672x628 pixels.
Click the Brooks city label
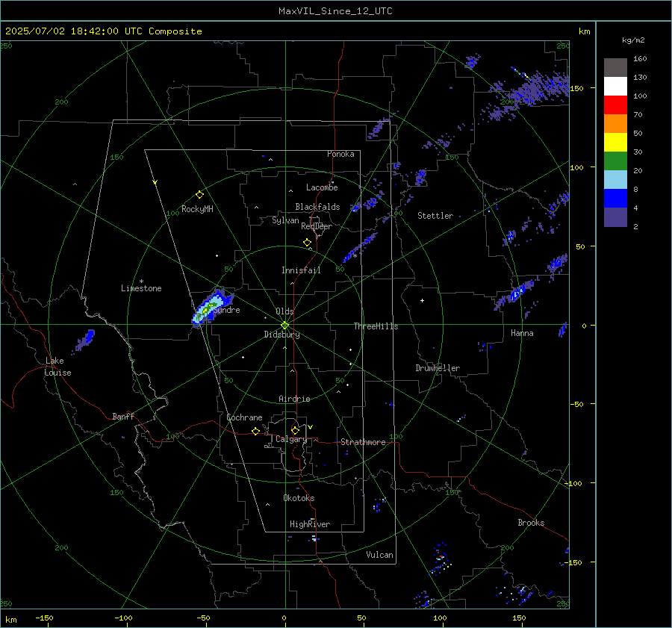click(x=531, y=523)
